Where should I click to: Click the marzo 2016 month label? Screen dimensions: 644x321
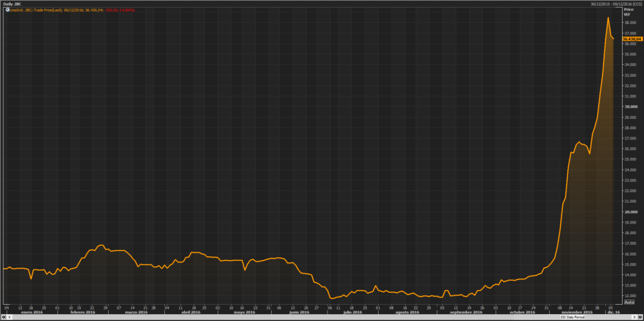click(x=136, y=312)
